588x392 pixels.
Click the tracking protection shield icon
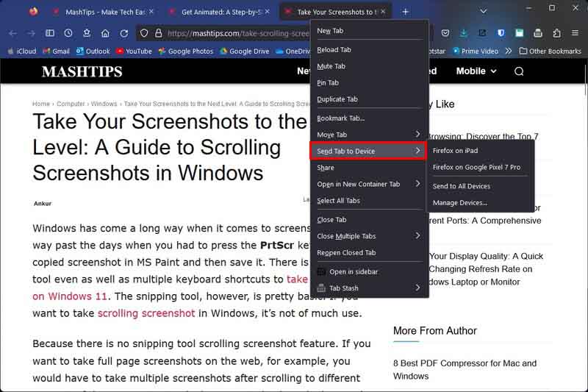pos(144,33)
